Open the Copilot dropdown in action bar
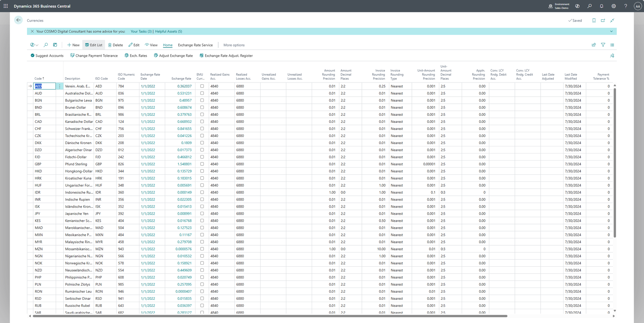This screenshot has height=323, width=644. click(34, 45)
